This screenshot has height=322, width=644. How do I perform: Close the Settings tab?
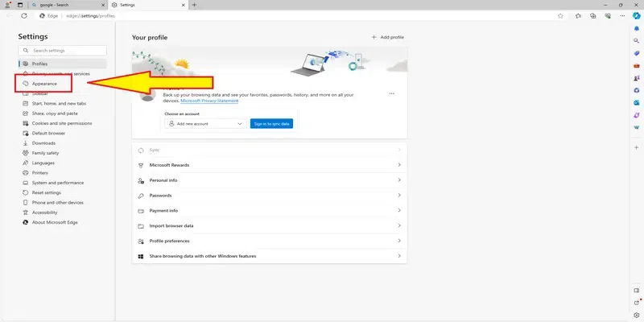point(184,5)
